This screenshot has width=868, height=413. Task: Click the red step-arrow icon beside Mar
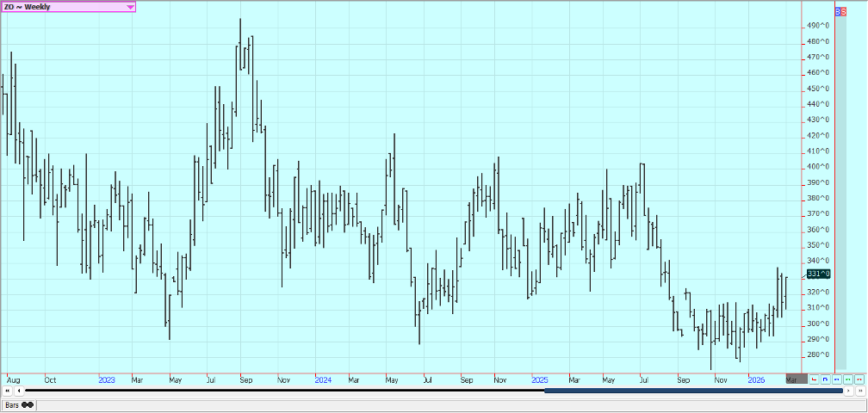pos(814,379)
